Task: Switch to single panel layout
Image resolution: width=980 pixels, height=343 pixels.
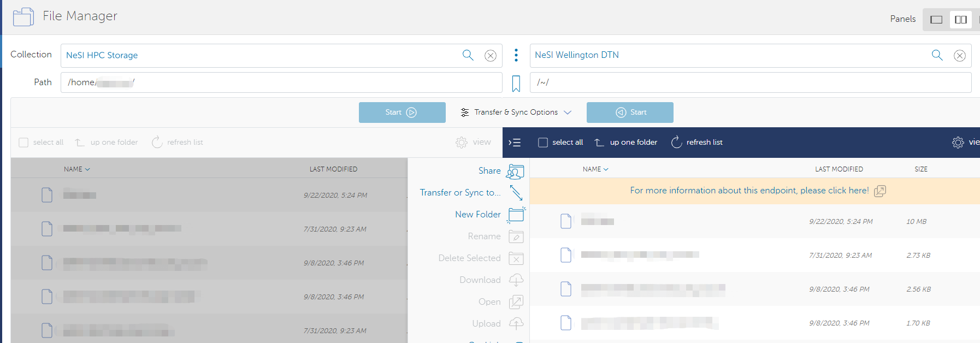Action: (x=936, y=20)
